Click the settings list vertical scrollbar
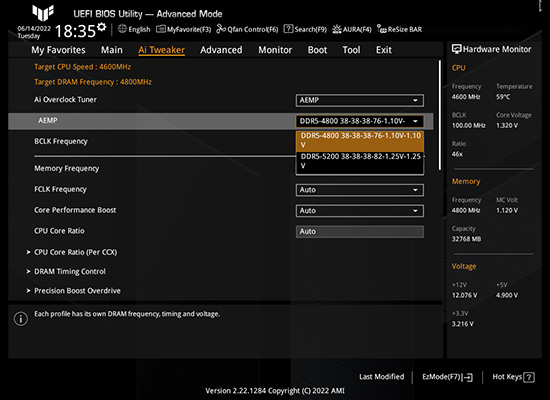550x400 pixels. click(x=440, y=115)
